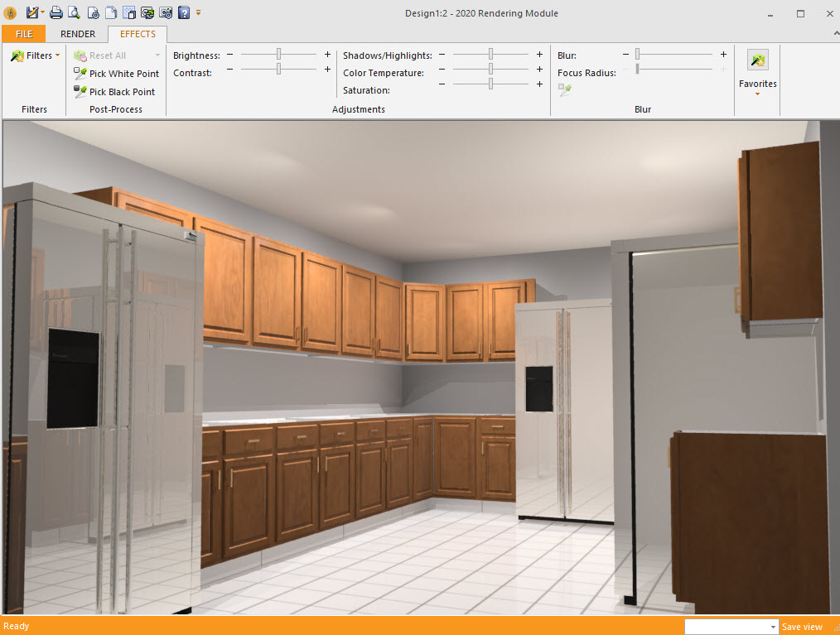Select the Pick White Point tool
Screen dimensions: 840x635
pyautogui.click(x=116, y=74)
